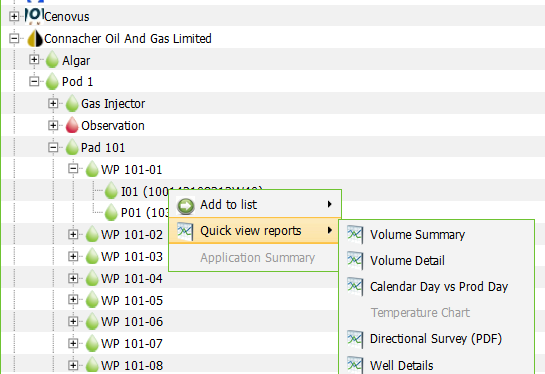
Task: Click the red droplet icon beside Observation
Action: click(72, 125)
